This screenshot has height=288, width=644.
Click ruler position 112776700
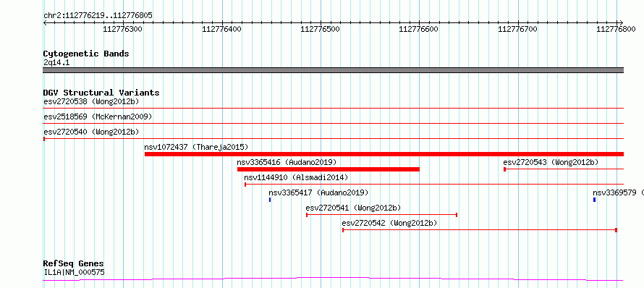pyautogui.click(x=517, y=29)
